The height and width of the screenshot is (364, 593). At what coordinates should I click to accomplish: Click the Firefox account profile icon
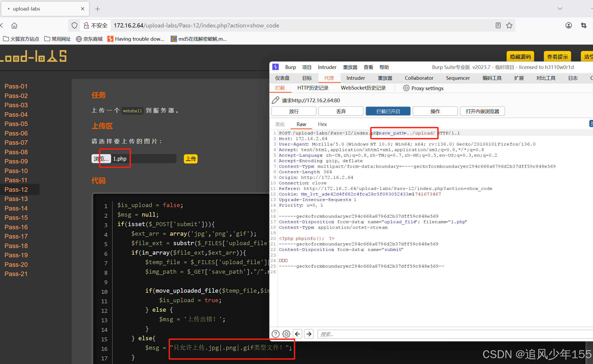click(569, 26)
